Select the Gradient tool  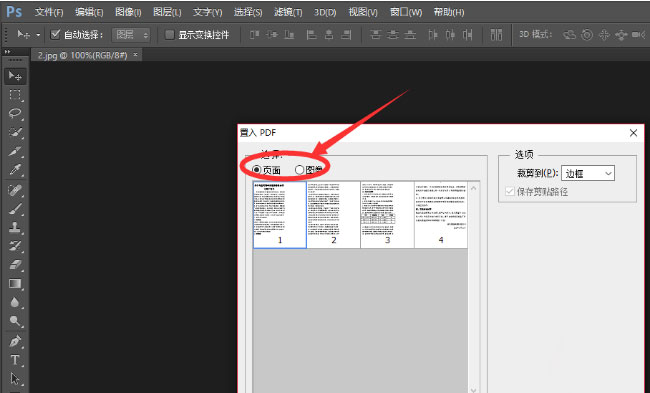tap(15, 284)
